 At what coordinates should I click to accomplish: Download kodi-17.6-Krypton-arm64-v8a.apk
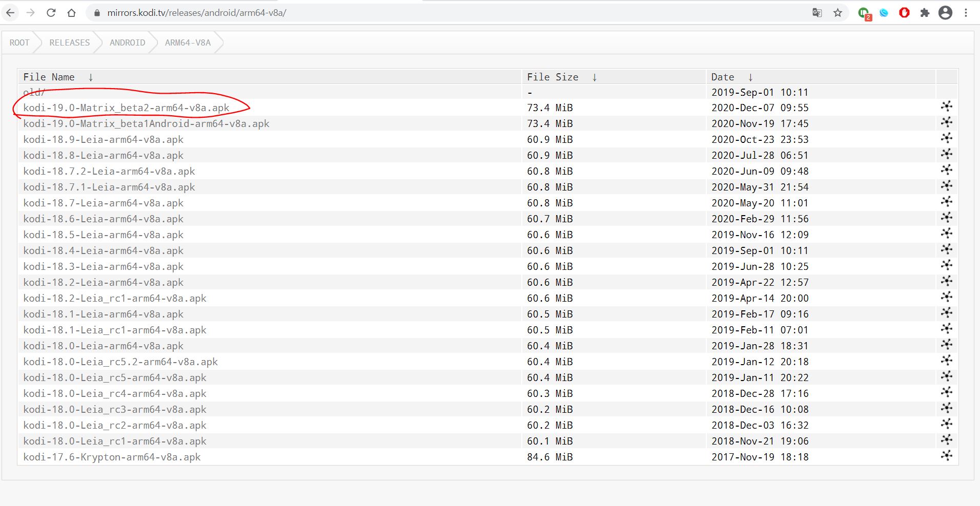tap(112, 457)
